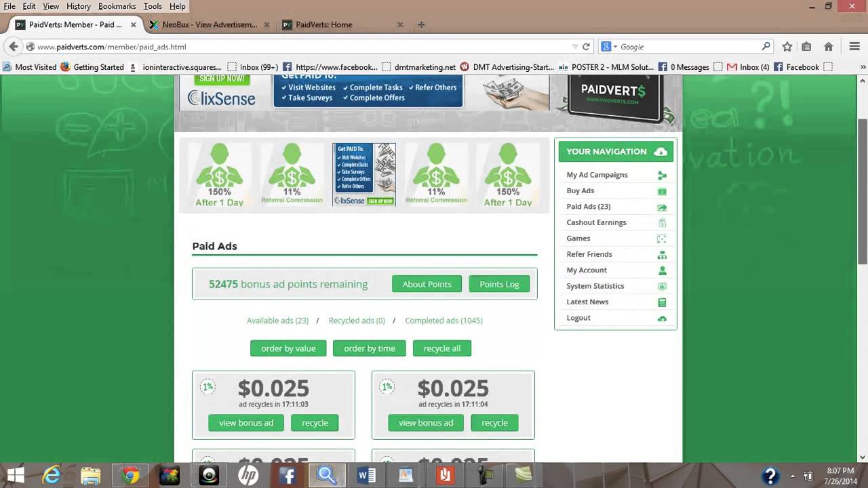Click the Logout cloud icon
Viewport: 868px width, 488px height.
[x=662, y=318]
